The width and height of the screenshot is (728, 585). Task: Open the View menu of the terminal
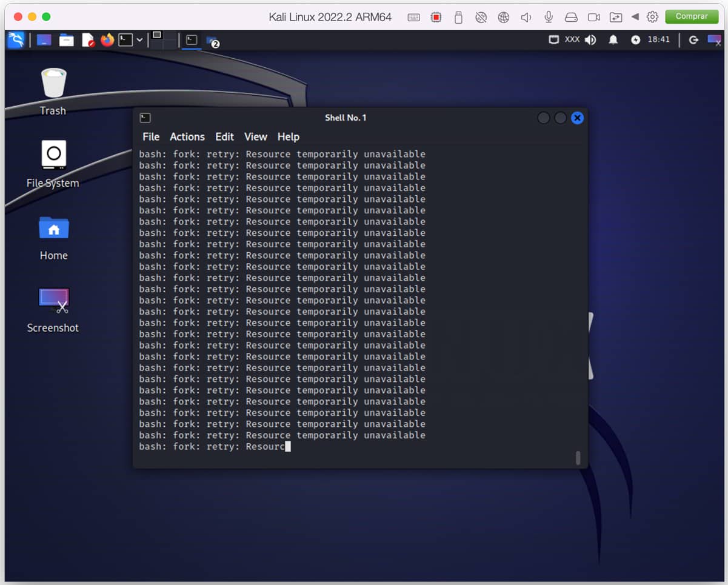(x=255, y=136)
